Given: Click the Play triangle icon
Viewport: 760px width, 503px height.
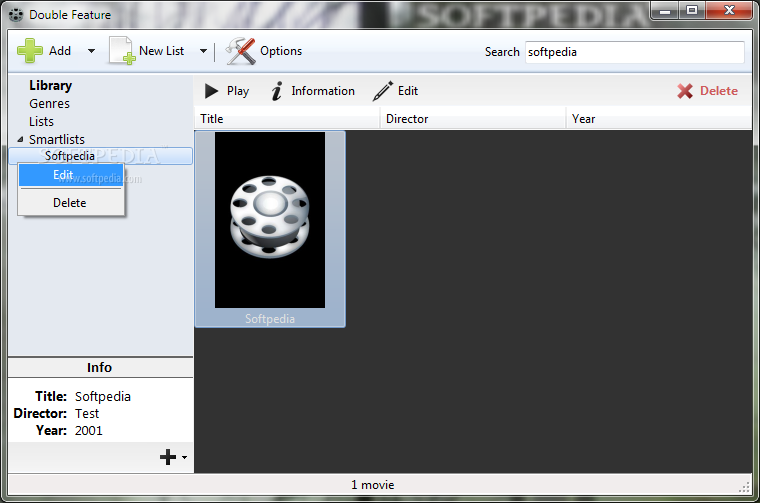Looking at the screenshot, I should tap(211, 91).
